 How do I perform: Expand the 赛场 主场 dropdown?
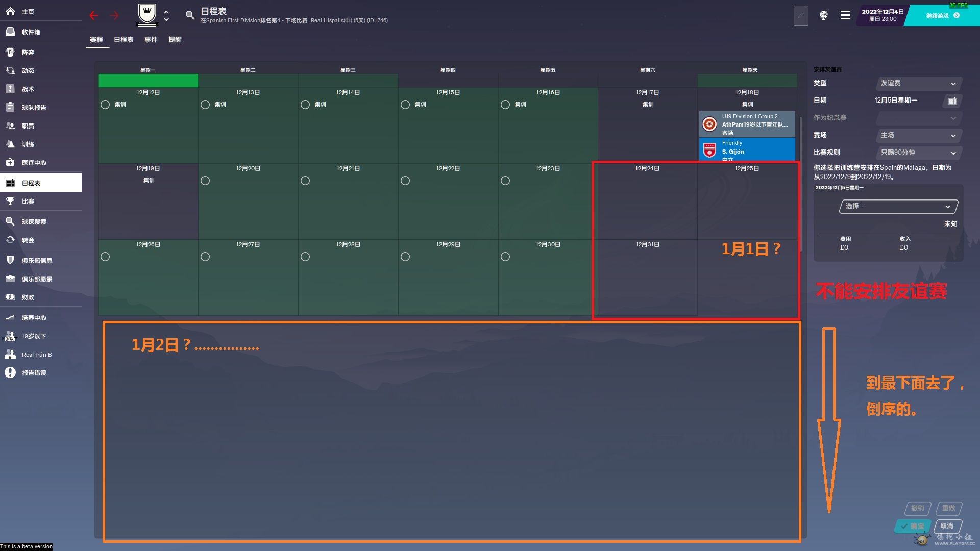[919, 135]
